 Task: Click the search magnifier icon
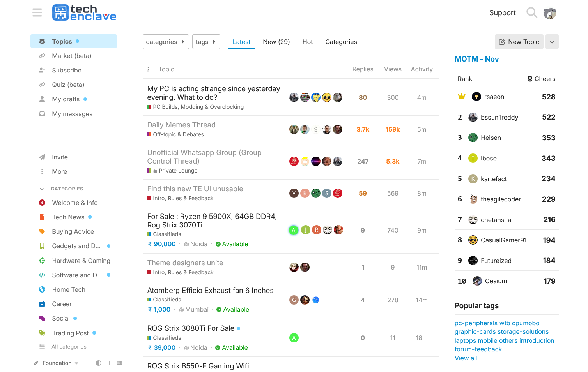click(x=531, y=12)
